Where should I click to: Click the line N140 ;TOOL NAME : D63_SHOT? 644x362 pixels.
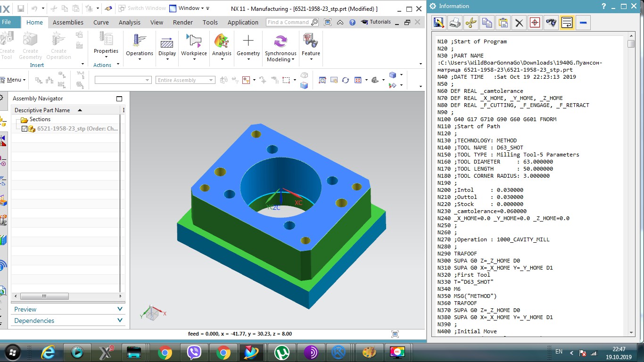pyautogui.click(x=480, y=148)
